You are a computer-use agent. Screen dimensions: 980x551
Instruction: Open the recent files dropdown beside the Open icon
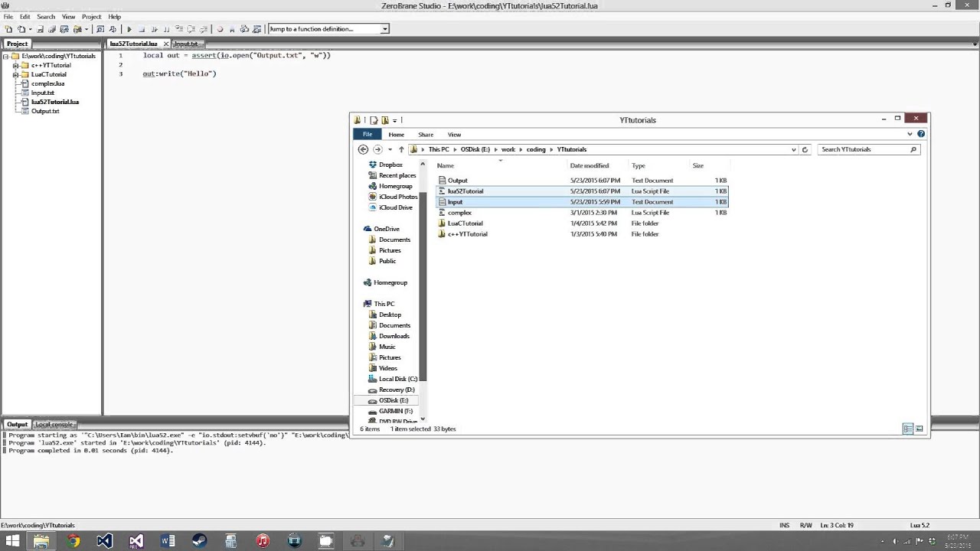coord(30,29)
